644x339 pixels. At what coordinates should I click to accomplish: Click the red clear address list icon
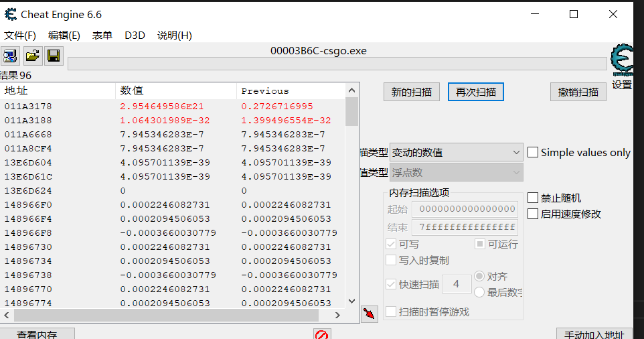click(321, 334)
